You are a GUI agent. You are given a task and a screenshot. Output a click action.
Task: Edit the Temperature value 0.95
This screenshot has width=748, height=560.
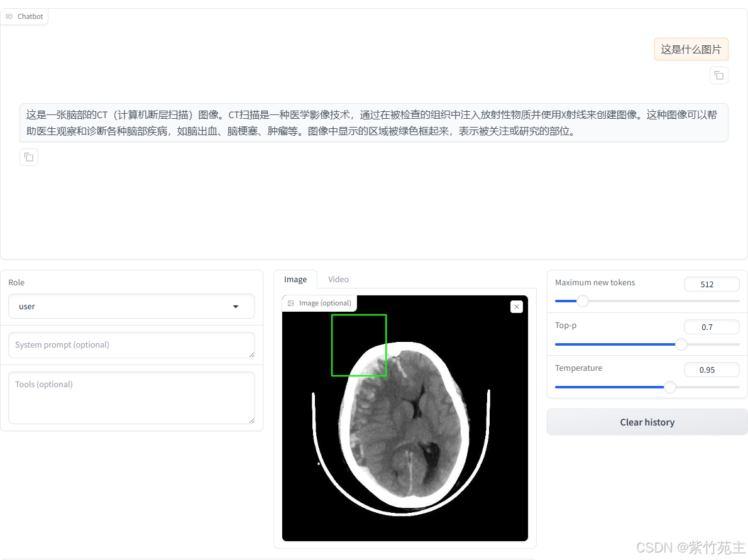712,370
